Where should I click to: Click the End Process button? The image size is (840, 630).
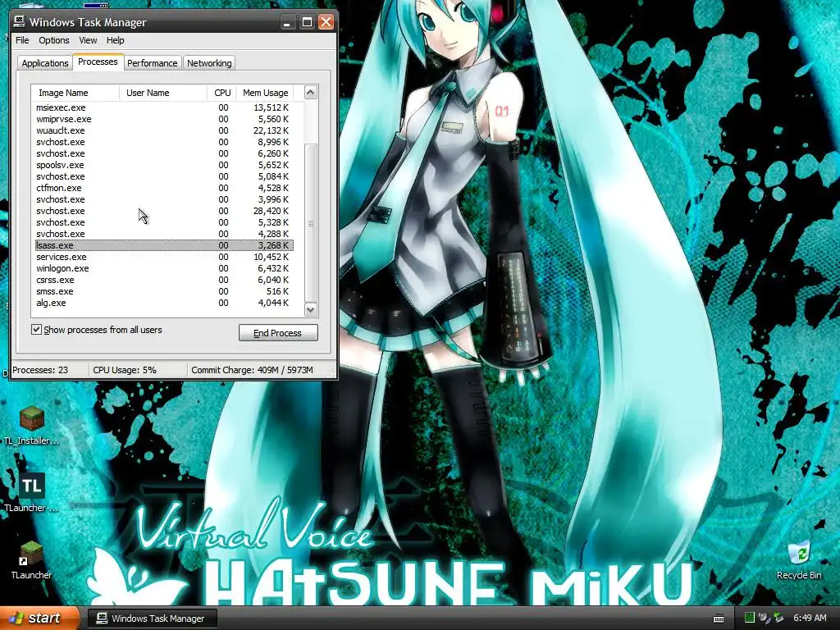[x=278, y=333]
